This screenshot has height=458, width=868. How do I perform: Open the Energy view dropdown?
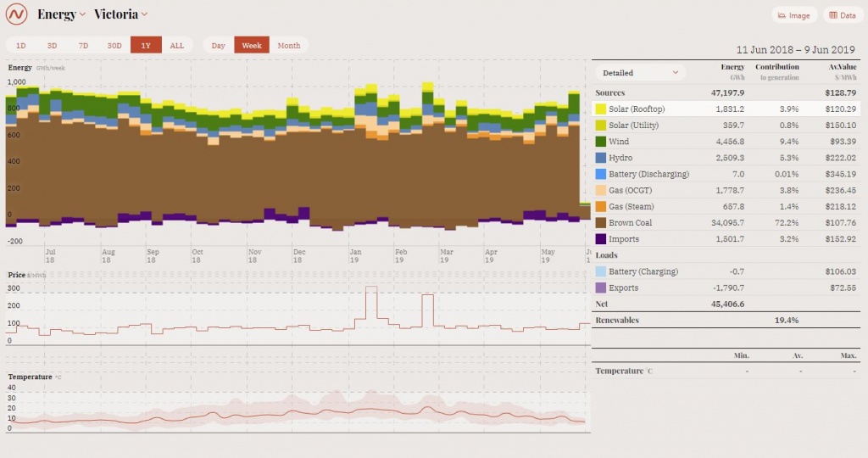61,14
